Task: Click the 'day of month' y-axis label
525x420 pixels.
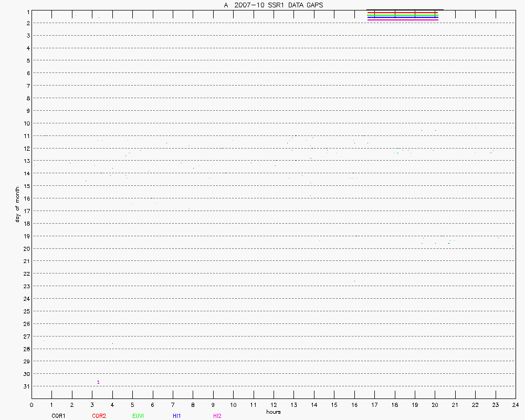Action: point(17,204)
